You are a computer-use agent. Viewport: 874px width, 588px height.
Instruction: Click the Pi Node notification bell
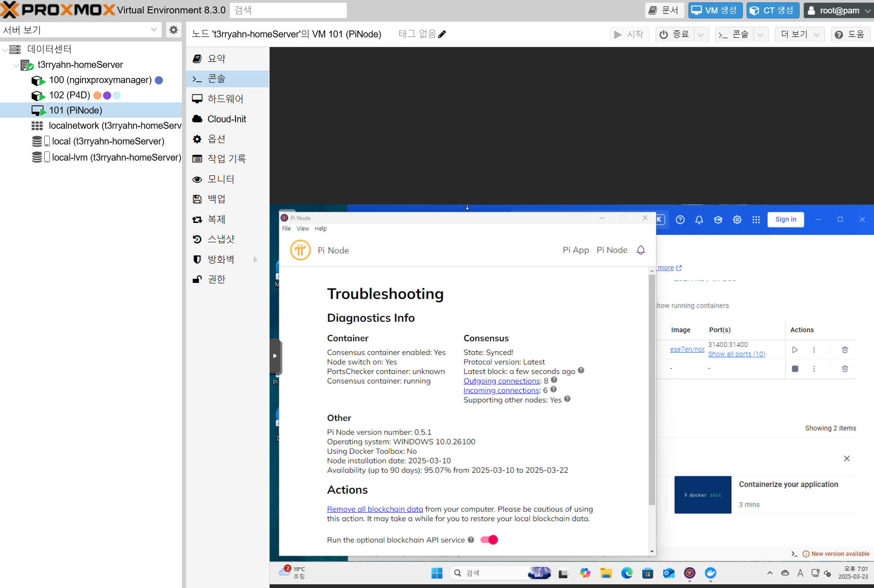point(641,250)
